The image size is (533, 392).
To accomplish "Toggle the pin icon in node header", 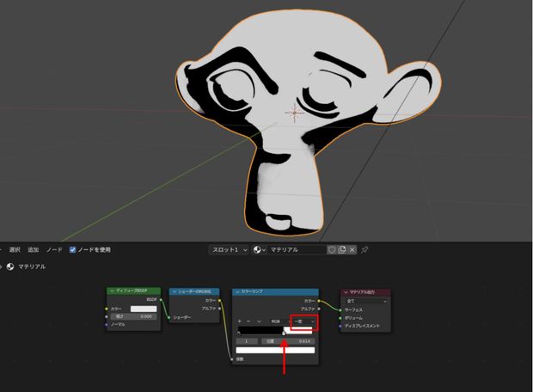I will tap(365, 250).
